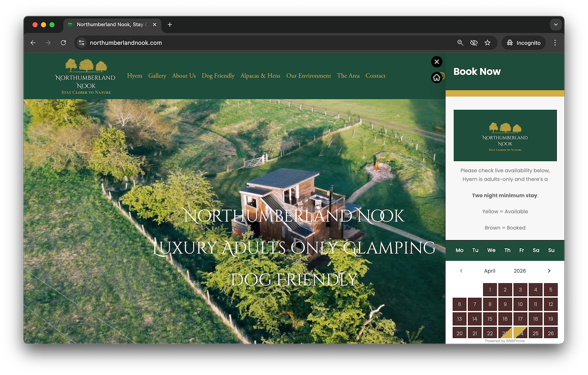Click the Contact link in navigation

click(375, 76)
